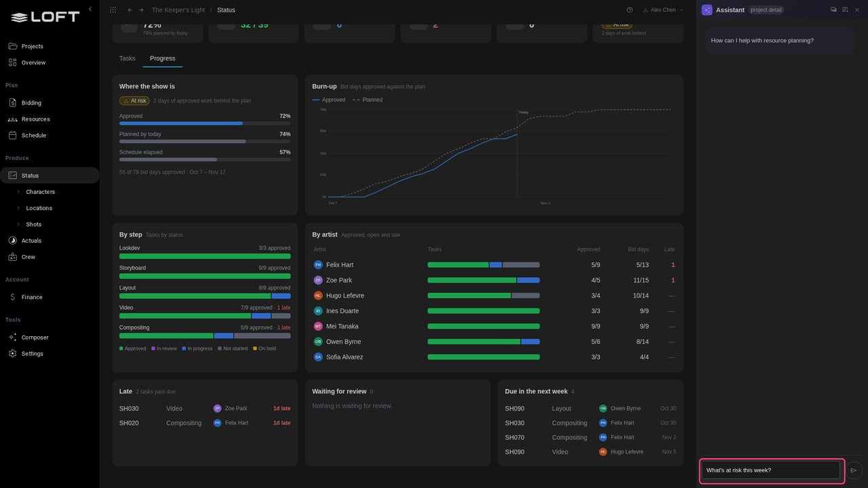The height and width of the screenshot is (488, 868).
Task: Open late task SH020 Compositing
Action: pos(205,423)
